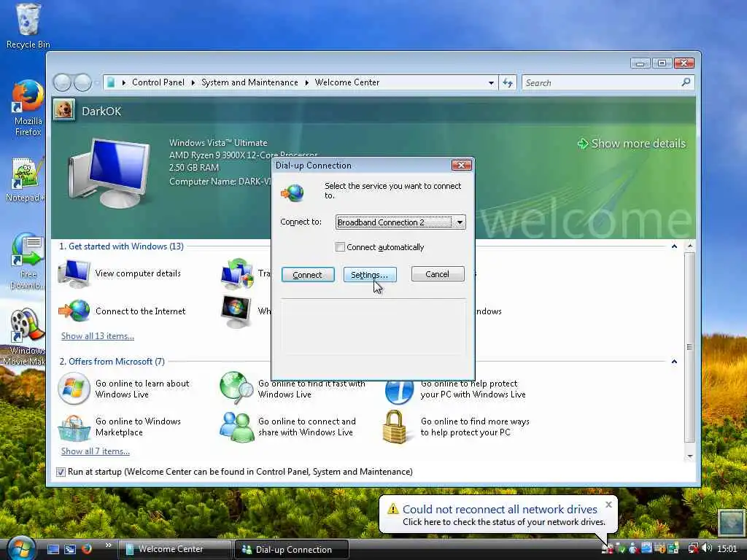
Task: Click the Windows Sidebar gadget on desktop edge
Action: 731,522
